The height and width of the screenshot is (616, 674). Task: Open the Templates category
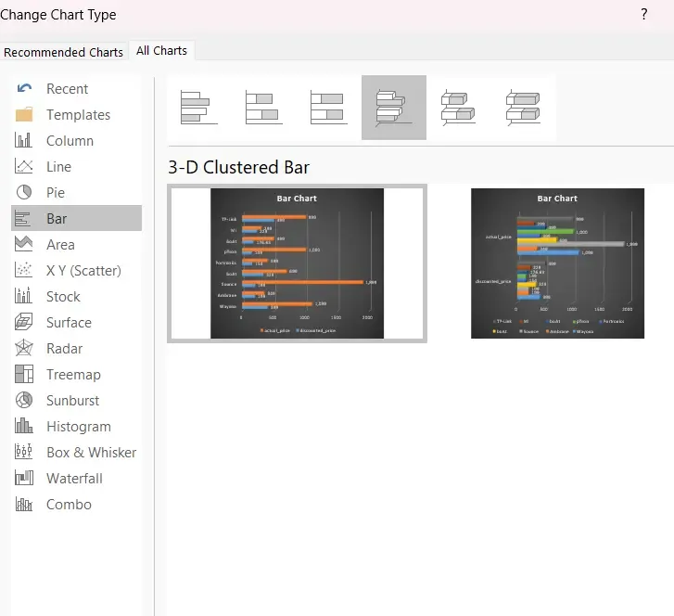point(77,114)
